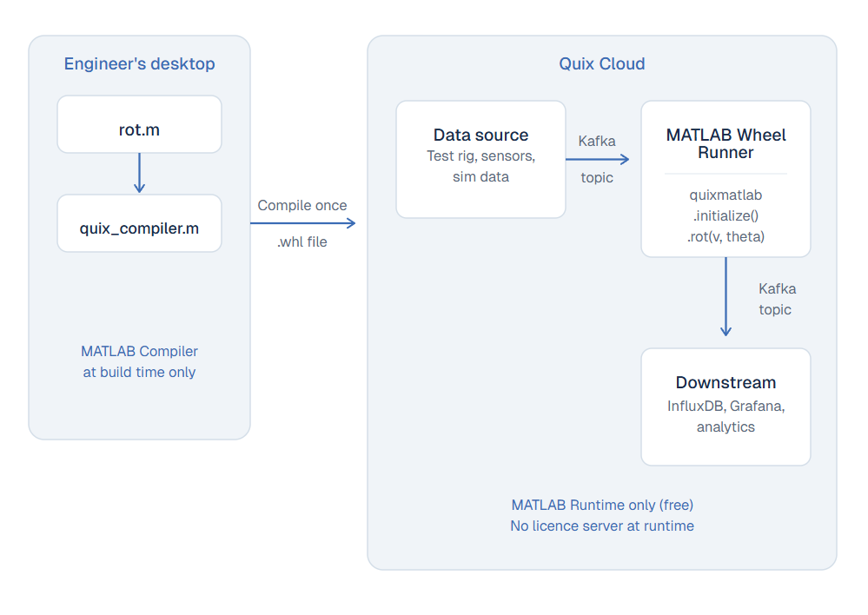
Task: Click 'InfluxDB, Grafana,' text
Action: click(x=726, y=407)
